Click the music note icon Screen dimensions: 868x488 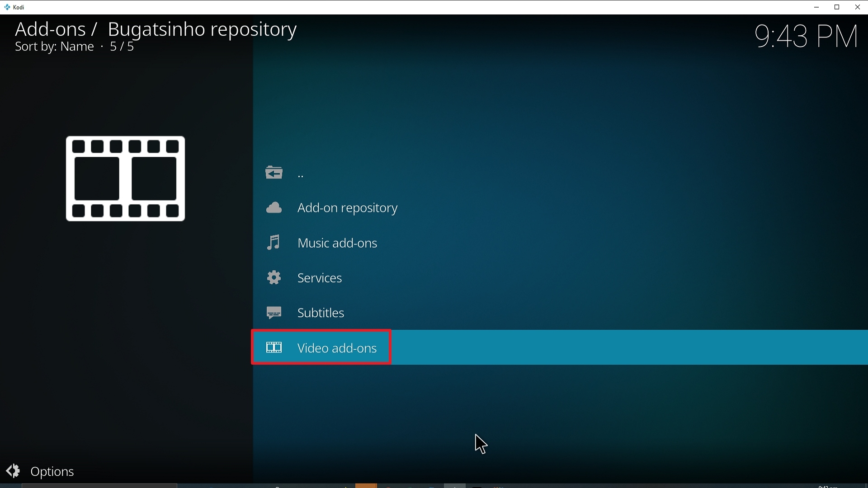(x=274, y=243)
